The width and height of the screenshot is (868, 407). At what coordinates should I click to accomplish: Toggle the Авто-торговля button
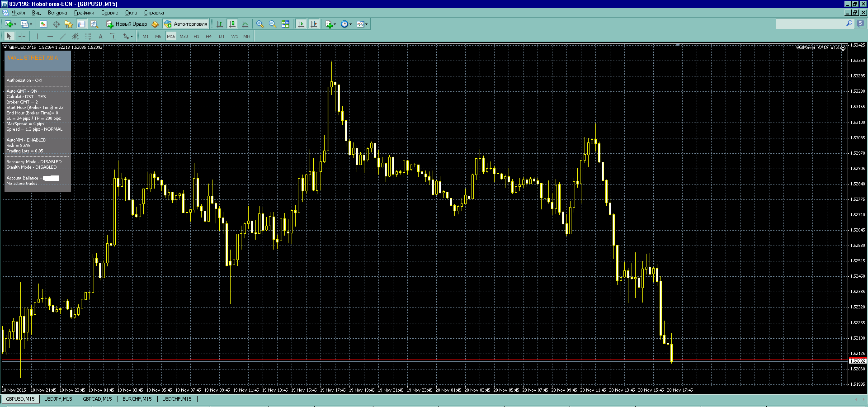[x=186, y=24]
